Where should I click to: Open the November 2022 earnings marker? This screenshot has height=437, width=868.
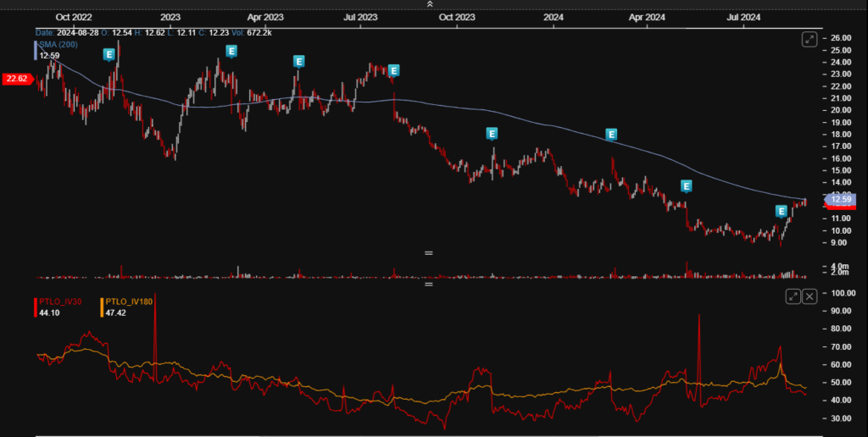click(x=109, y=54)
